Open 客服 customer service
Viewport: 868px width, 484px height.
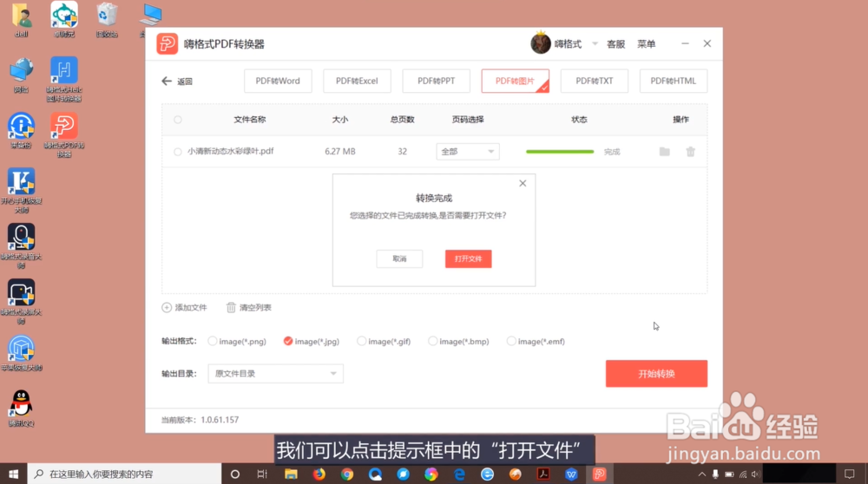[615, 43]
